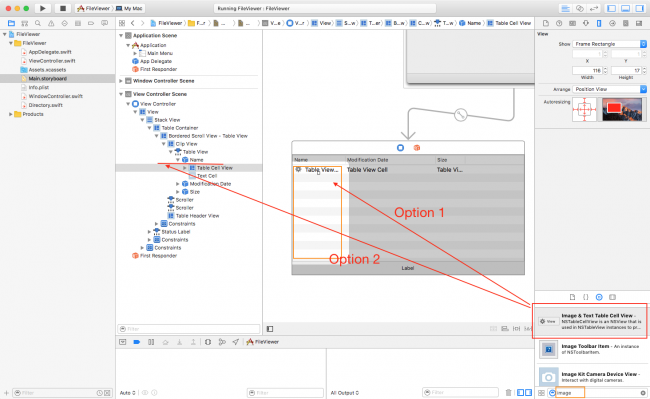
Task: Open the Bindings inspector tab
Action: click(626, 23)
